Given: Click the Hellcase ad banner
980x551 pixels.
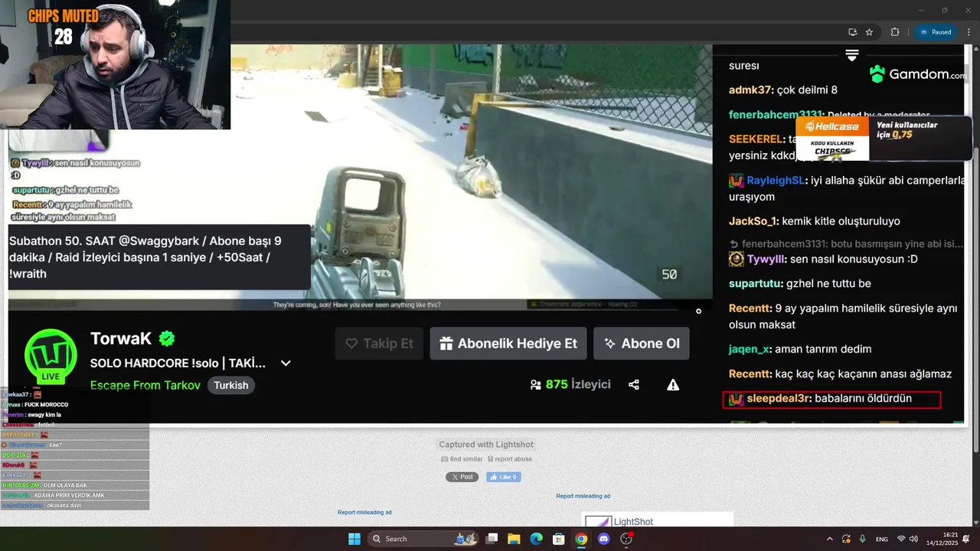Looking at the screenshot, I should click(x=884, y=138).
